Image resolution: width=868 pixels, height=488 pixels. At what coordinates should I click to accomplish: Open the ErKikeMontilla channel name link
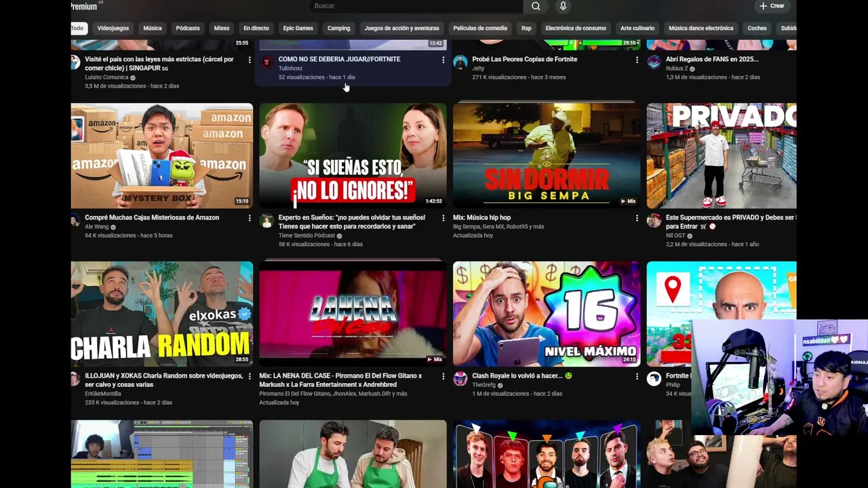(103, 394)
